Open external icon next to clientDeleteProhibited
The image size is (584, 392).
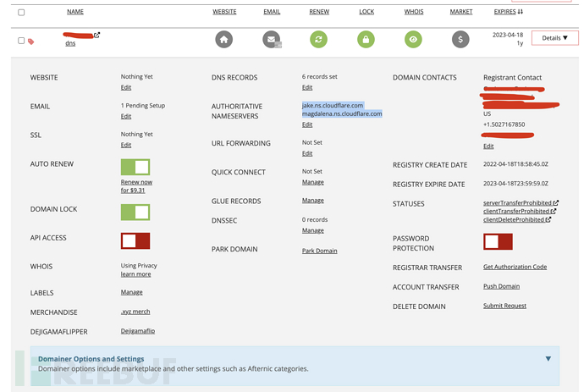[x=548, y=219]
